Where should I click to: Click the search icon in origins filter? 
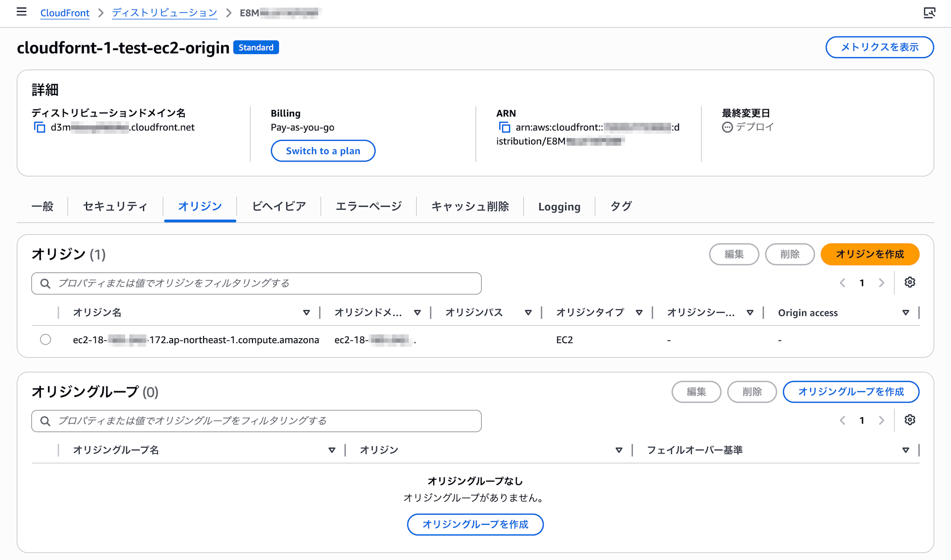click(45, 283)
